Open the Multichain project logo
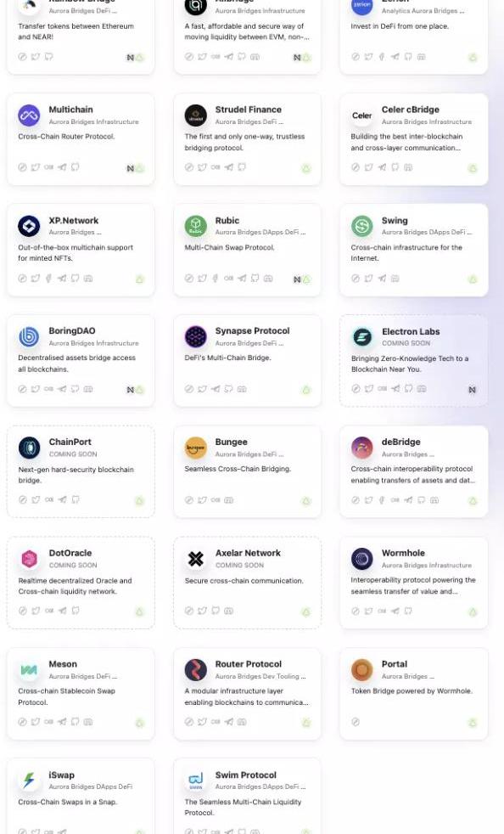504x834 pixels. [x=29, y=115]
